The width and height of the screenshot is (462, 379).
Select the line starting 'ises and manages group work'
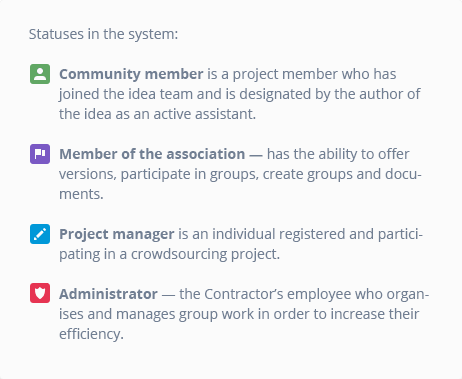(239, 314)
